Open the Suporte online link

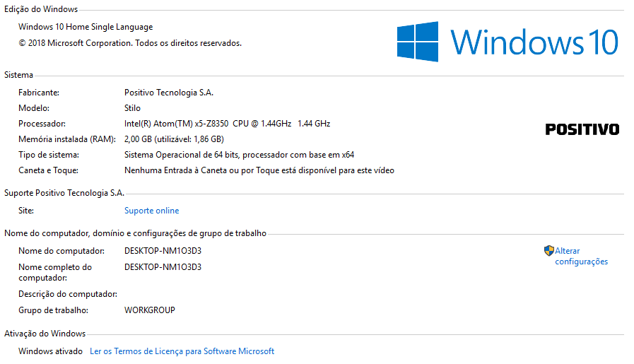click(152, 211)
